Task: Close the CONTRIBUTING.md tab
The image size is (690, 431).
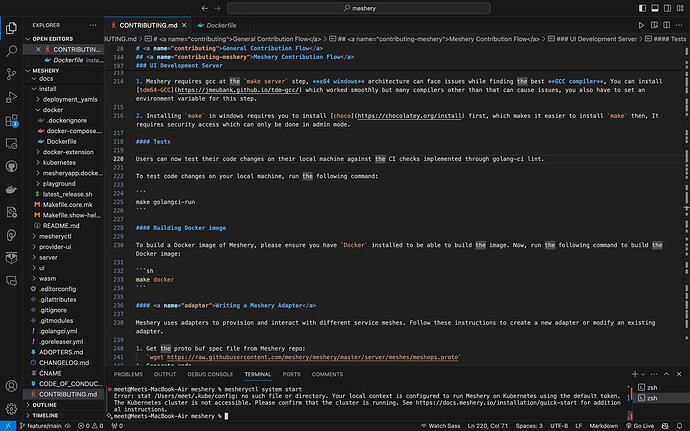Action: [x=184, y=25]
